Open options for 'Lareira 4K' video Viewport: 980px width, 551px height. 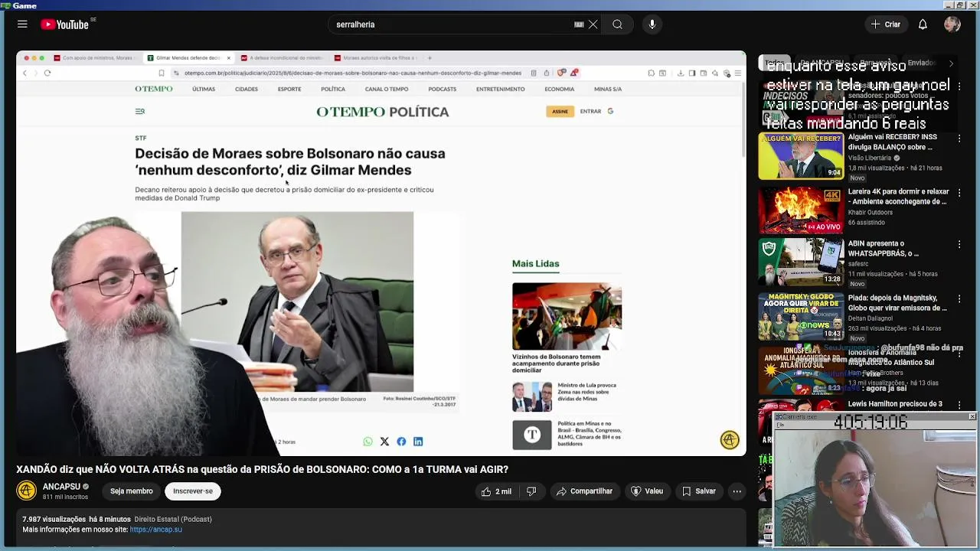pyautogui.click(x=959, y=193)
